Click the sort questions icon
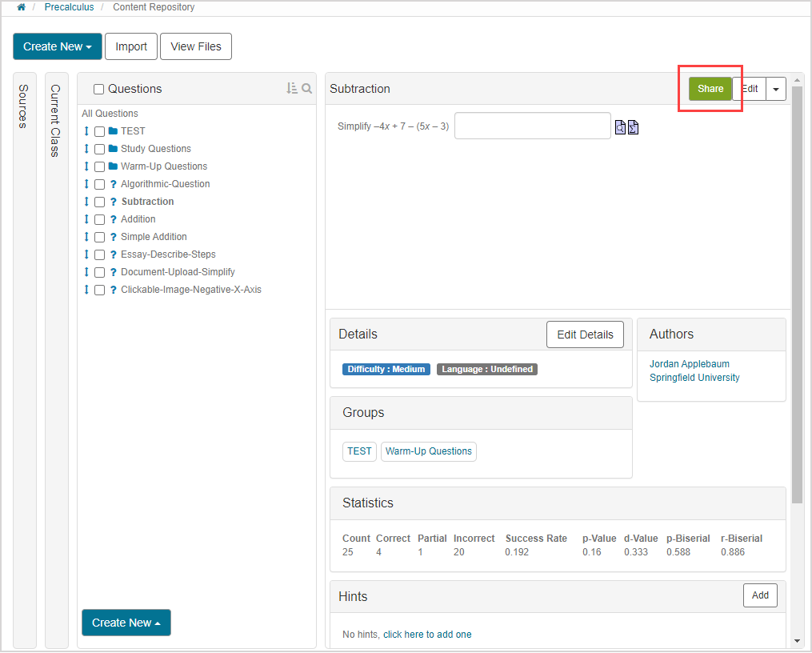This screenshot has height=653, width=812. coord(292,89)
